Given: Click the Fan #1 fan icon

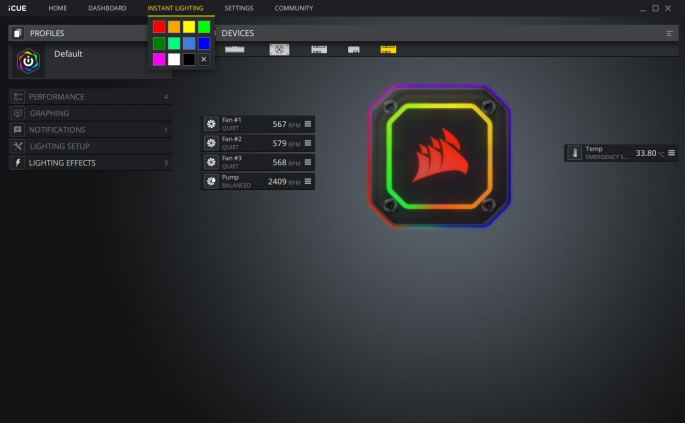Looking at the screenshot, I should tap(211, 124).
